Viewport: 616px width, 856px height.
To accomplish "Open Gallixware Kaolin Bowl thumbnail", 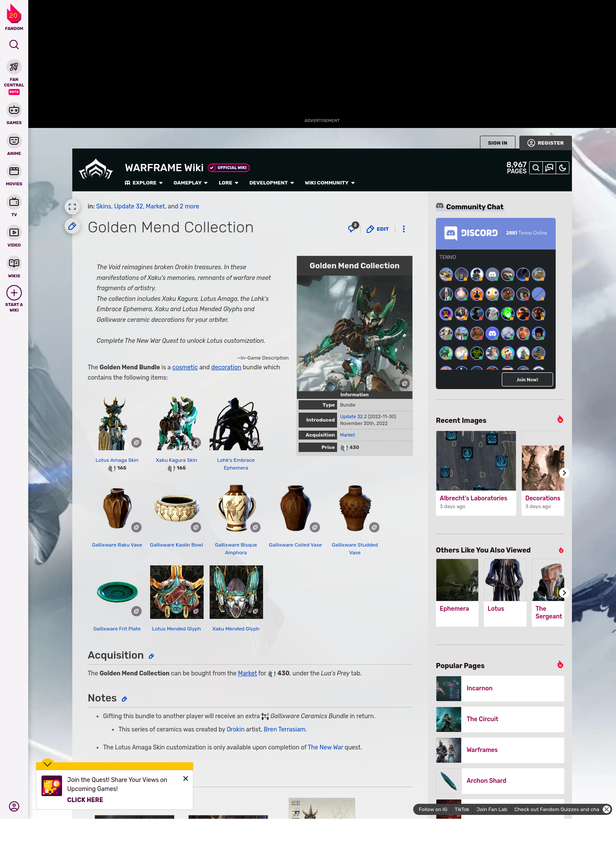I will pos(177,508).
